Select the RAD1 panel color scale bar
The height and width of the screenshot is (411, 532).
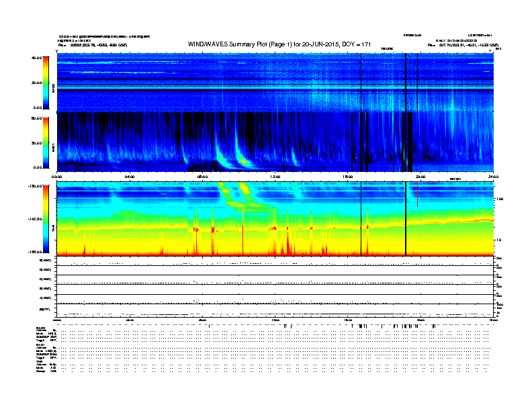point(46,143)
